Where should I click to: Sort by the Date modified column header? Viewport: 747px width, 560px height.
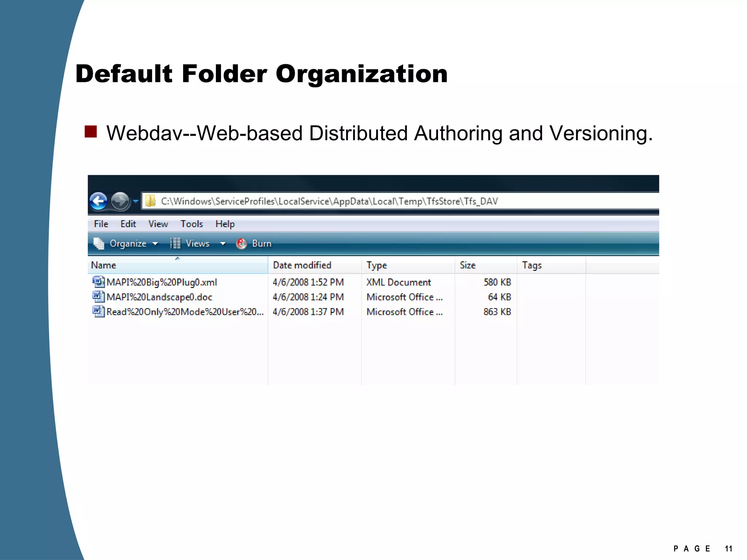pyautogui.click(x=314, y=265)
